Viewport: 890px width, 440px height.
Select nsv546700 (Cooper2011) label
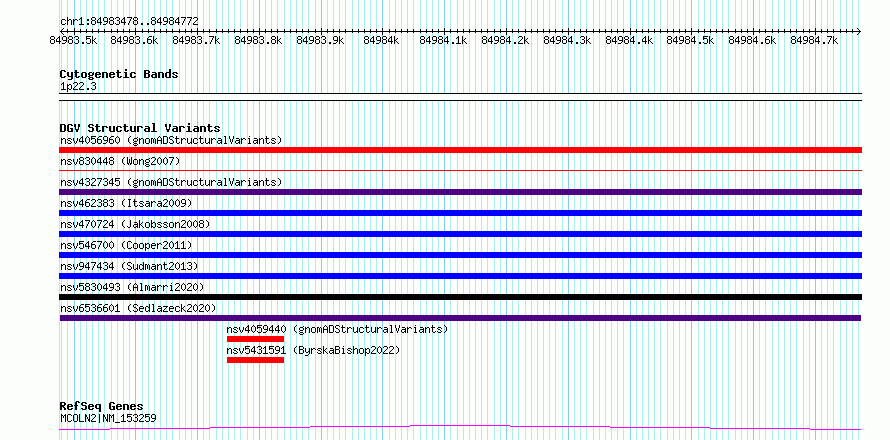pyautogui.click(x=126, y=245)
